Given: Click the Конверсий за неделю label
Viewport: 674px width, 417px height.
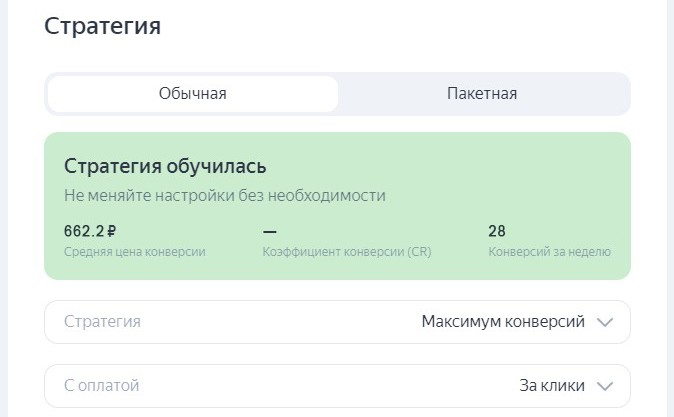Looking at the screenshot, I should (549, 252).
